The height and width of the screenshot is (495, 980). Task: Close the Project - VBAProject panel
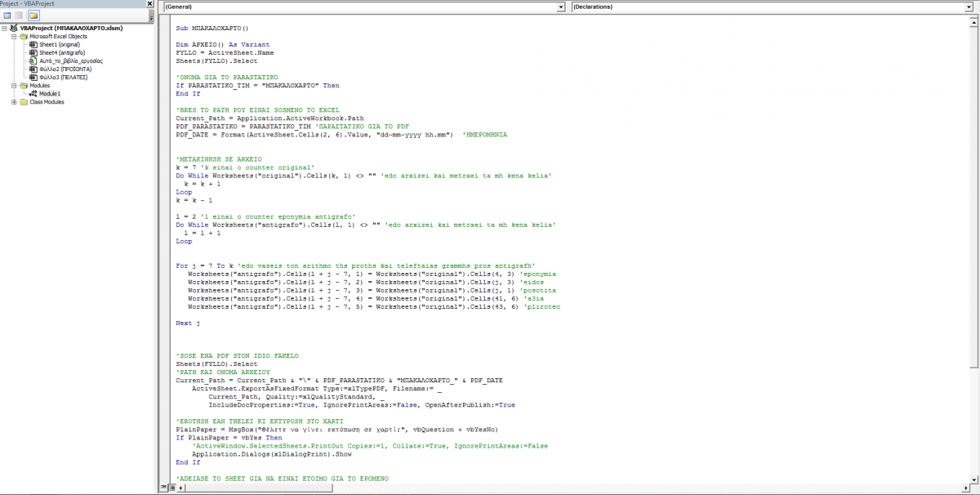tap(149, 4)
